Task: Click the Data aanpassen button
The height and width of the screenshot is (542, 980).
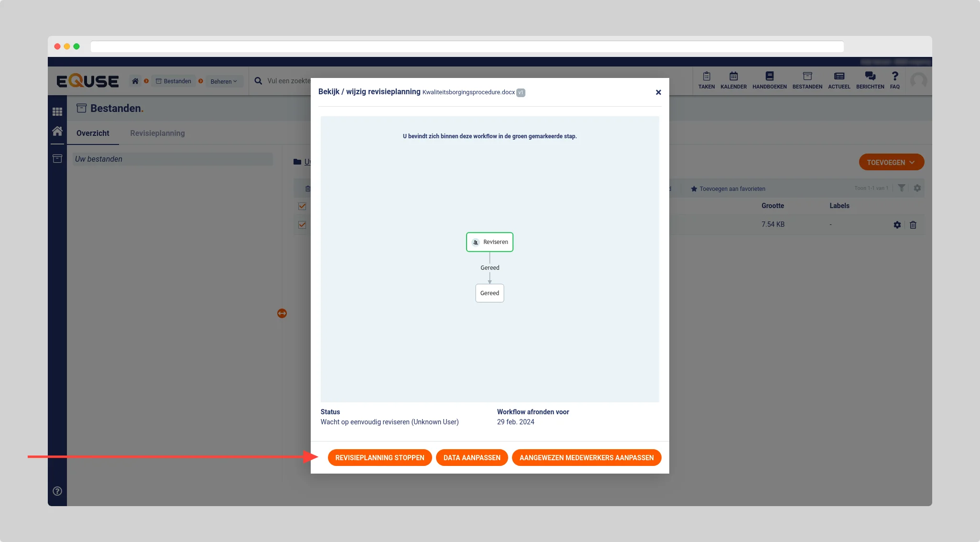Action: (x=471, y=457)
